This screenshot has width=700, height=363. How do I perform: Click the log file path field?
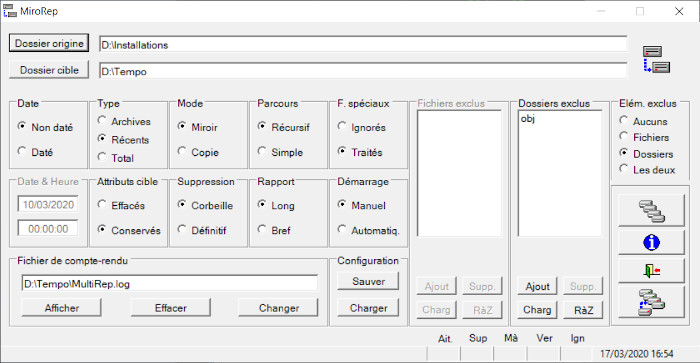coord(170,284)
